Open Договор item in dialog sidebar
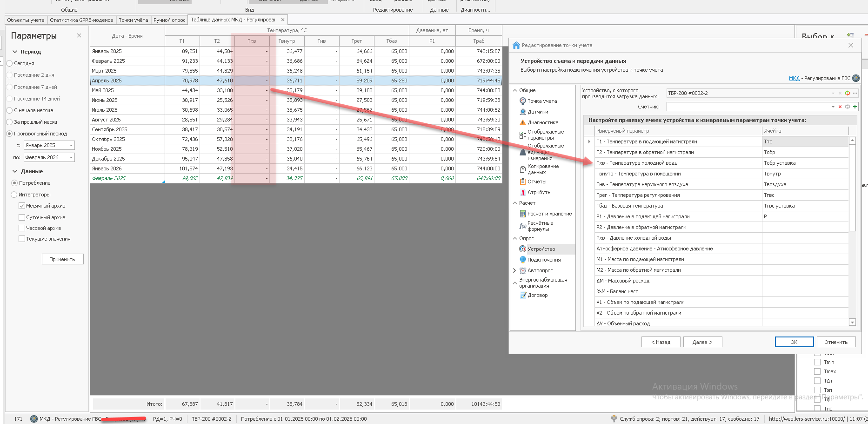The image size is (868, 424). [537, 295]
